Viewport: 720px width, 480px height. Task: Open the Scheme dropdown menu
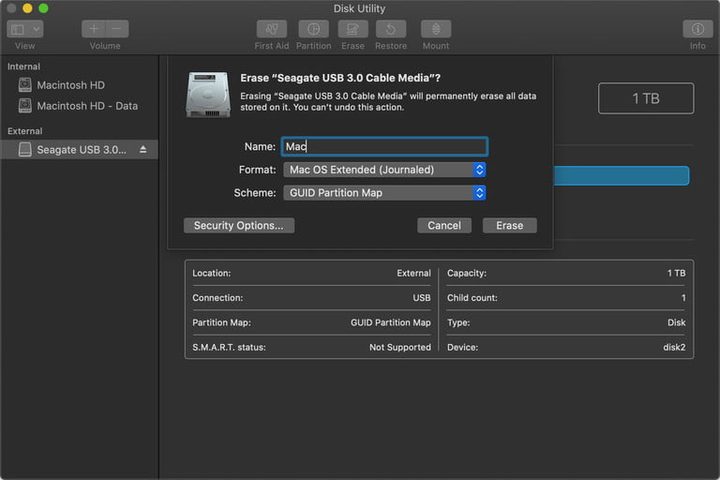tap(385, 193)
